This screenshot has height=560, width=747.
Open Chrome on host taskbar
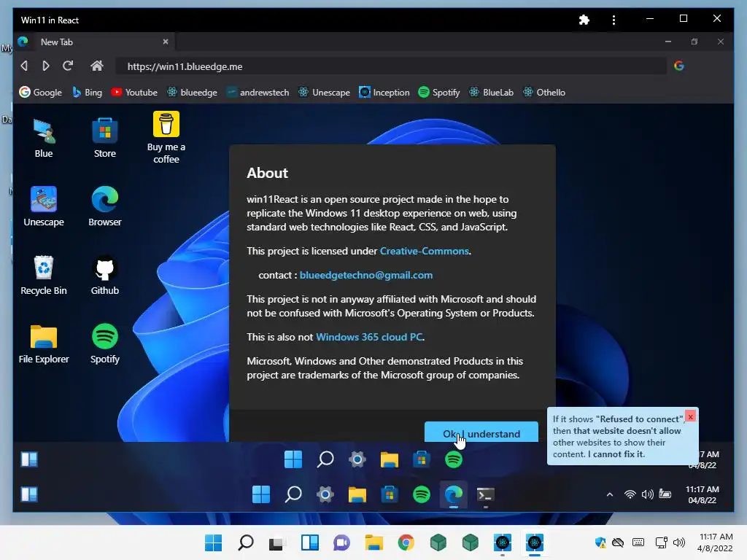406,542
